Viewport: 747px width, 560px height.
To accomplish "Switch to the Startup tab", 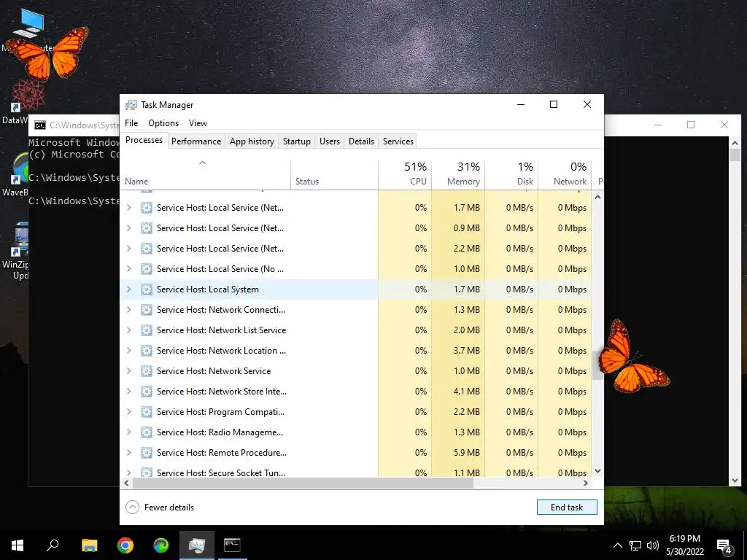I will 296,141.
